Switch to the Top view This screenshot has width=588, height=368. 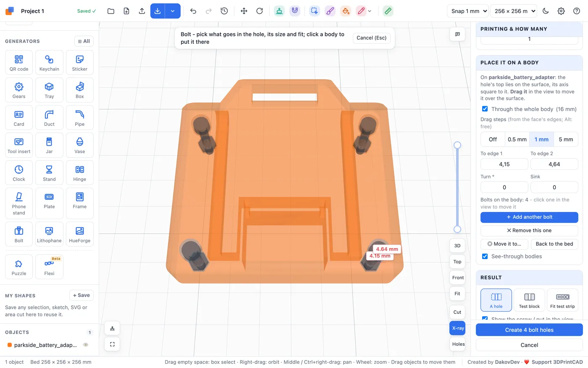coord(457,262)
